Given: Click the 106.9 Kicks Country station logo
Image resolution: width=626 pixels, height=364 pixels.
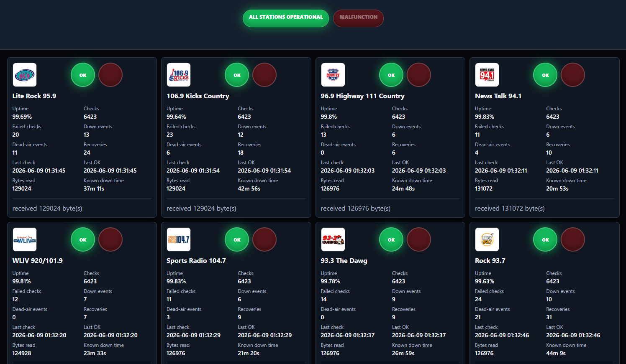Looking at the screenshot, I should tap(179, 75).
